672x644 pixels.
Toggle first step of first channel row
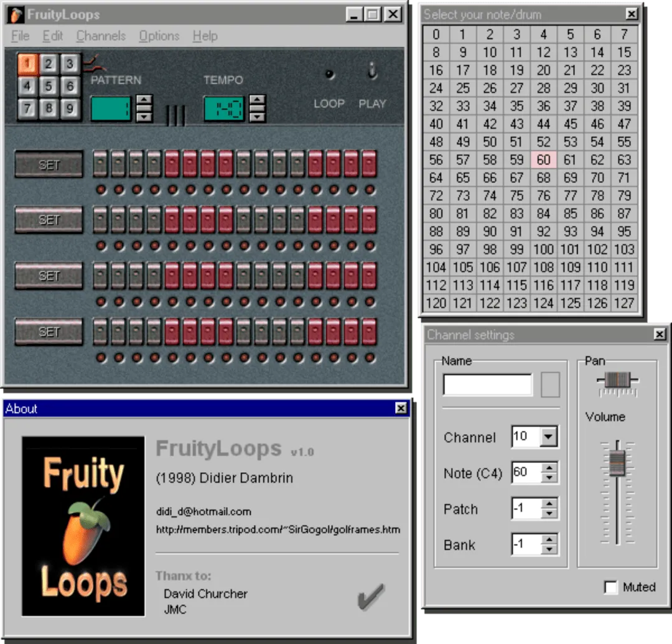tap(100, 164)
